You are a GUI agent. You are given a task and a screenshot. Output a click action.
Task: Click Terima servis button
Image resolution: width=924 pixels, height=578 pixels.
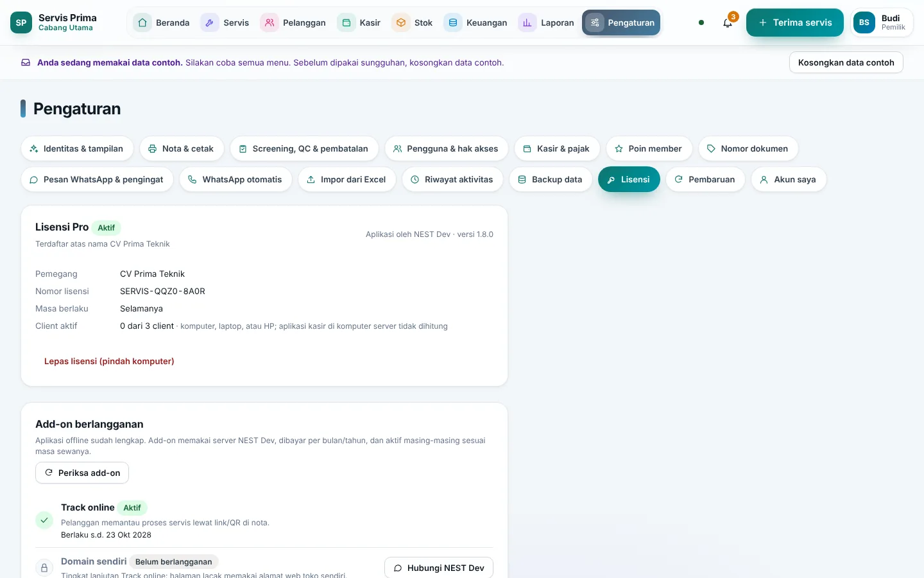coord(795,22)
